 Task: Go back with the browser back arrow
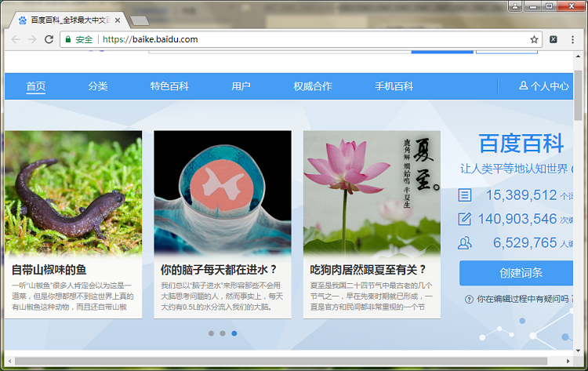(x=16, y=39)
